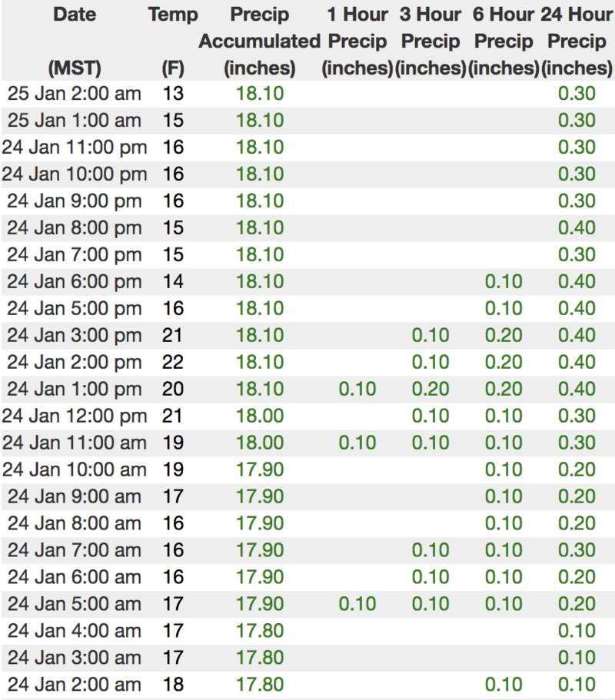Click the 6 Hour Precip column header
The width and height of the screenshot is (615, 700).
(x=504, y=41)
